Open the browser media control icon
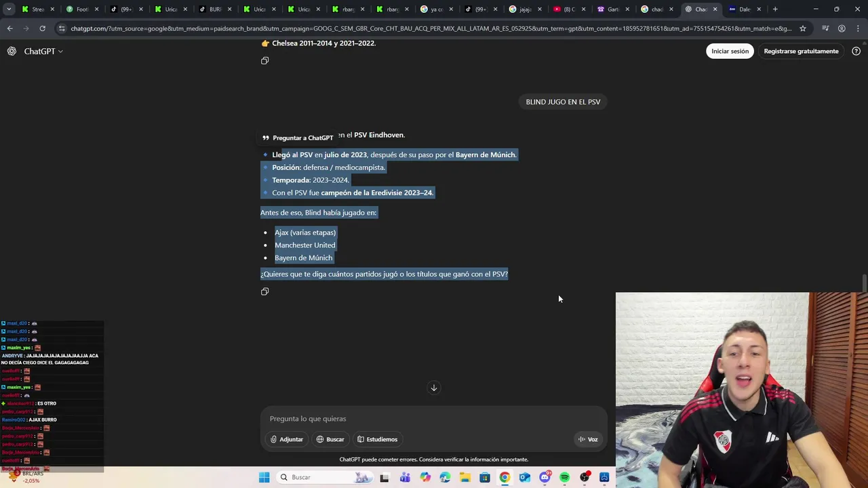Image resolution: width=868 pixels, height=488 pixels. (x=825, y=28)
